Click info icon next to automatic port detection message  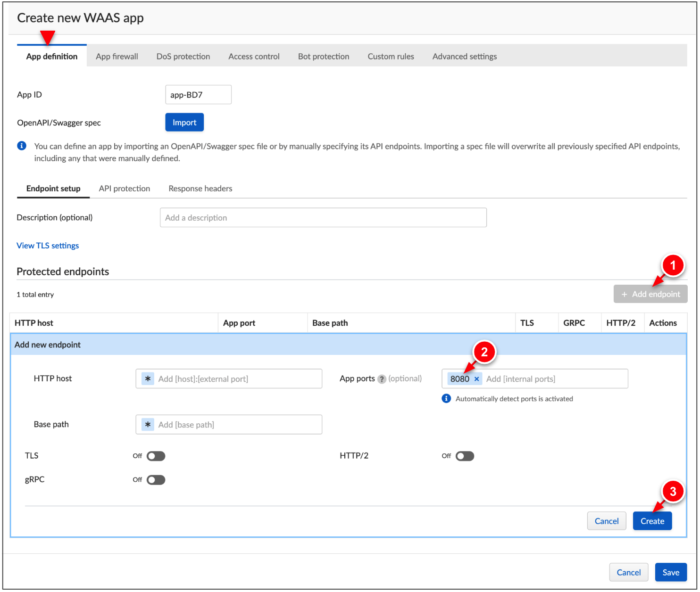[446, 398]
